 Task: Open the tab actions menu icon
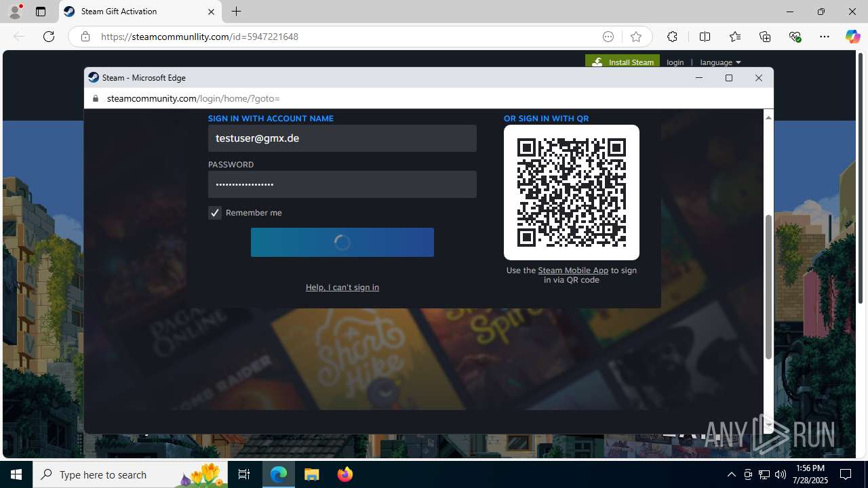41,12
